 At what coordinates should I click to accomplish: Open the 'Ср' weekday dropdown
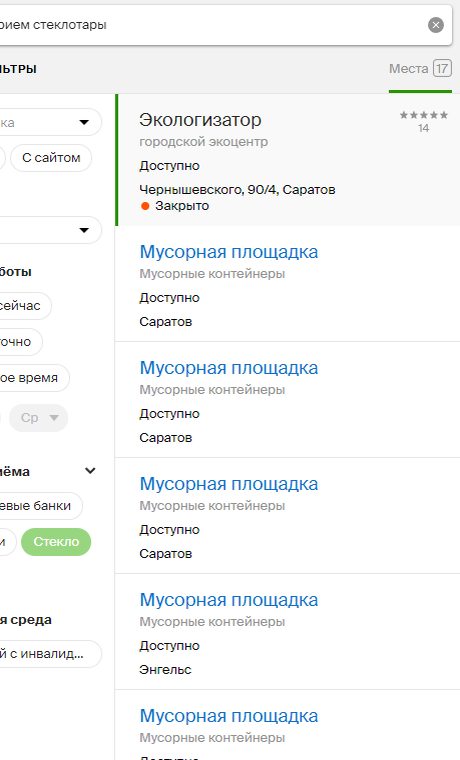tap(39, 418)
